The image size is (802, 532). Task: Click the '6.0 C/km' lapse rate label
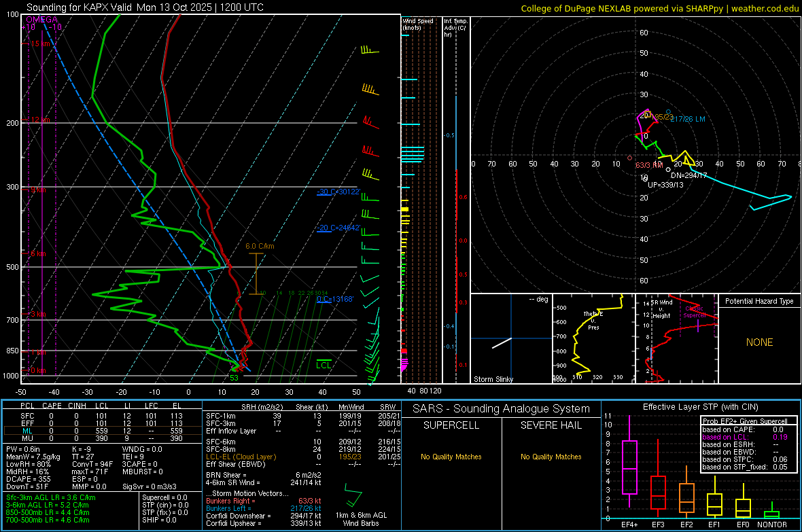click(x=260, y=246)
